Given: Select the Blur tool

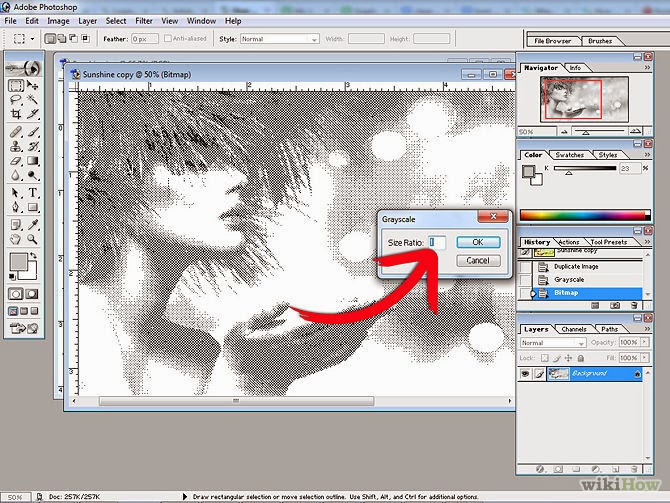Looking at the screenshot, I should tap(15, 175).
